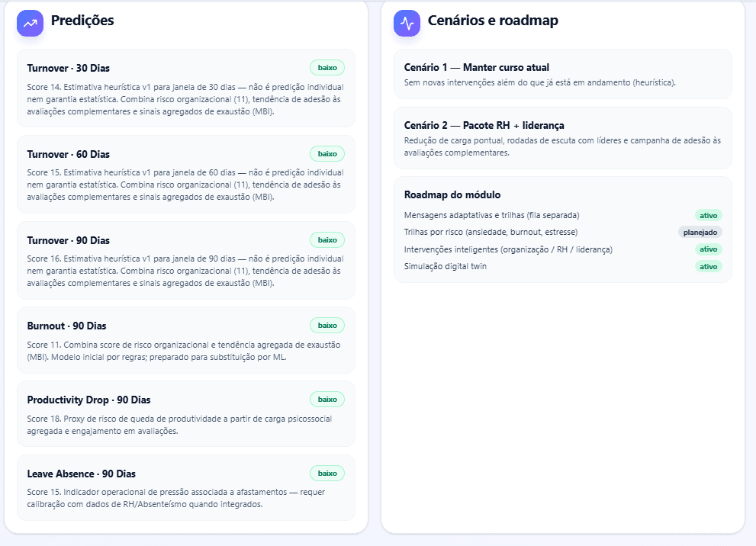Click the baixo badge on Burnout 90 Dias
Screen dimensions: 756x546
click(x=327, y=326)
